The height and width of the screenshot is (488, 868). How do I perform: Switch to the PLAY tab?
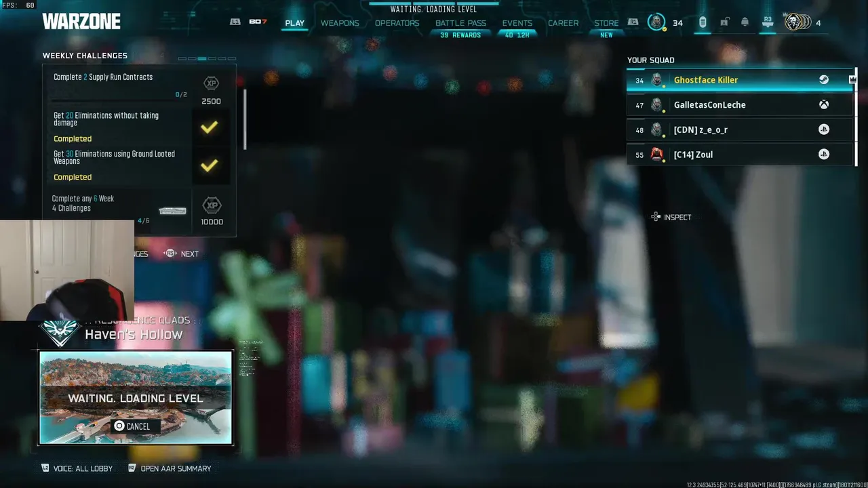294,23
